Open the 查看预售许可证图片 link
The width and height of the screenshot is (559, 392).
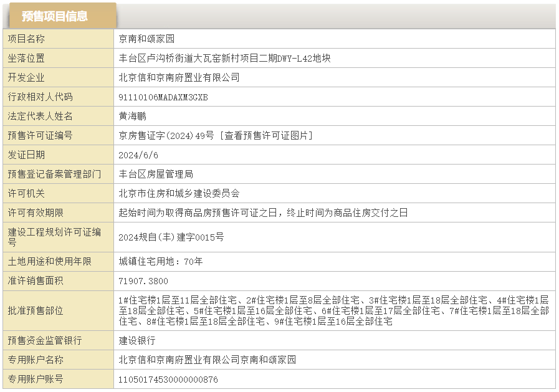[266, 135]
